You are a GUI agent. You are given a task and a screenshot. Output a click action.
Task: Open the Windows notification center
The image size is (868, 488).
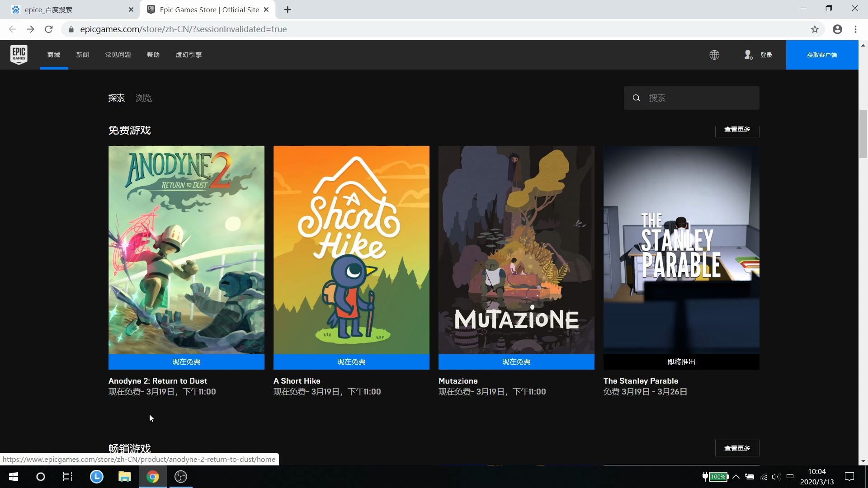[x=849, y=477]
